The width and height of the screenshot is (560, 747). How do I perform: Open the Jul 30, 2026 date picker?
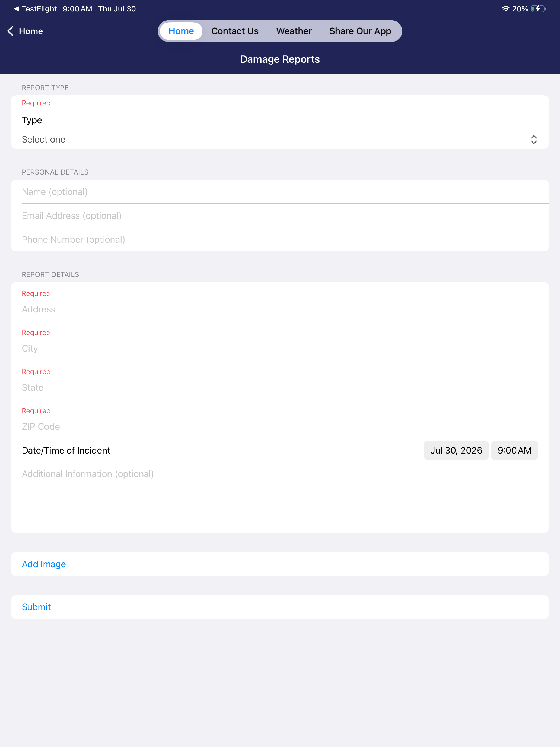coord(456,450)
